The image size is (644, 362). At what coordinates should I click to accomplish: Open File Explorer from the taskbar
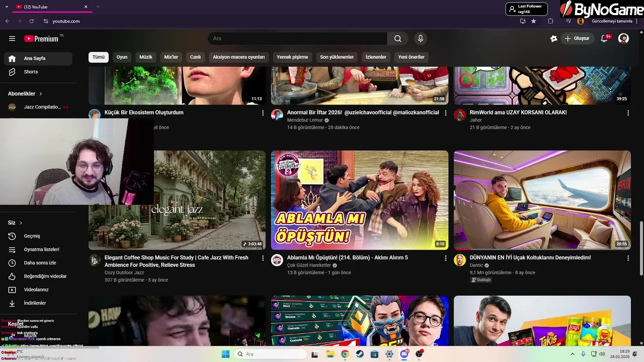(x=330, y=354)
